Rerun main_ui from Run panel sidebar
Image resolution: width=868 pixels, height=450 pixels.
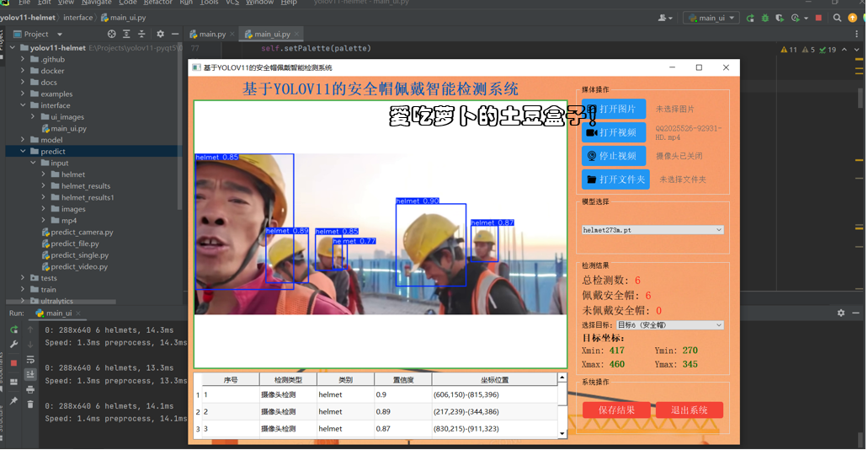tap(13, 329)
